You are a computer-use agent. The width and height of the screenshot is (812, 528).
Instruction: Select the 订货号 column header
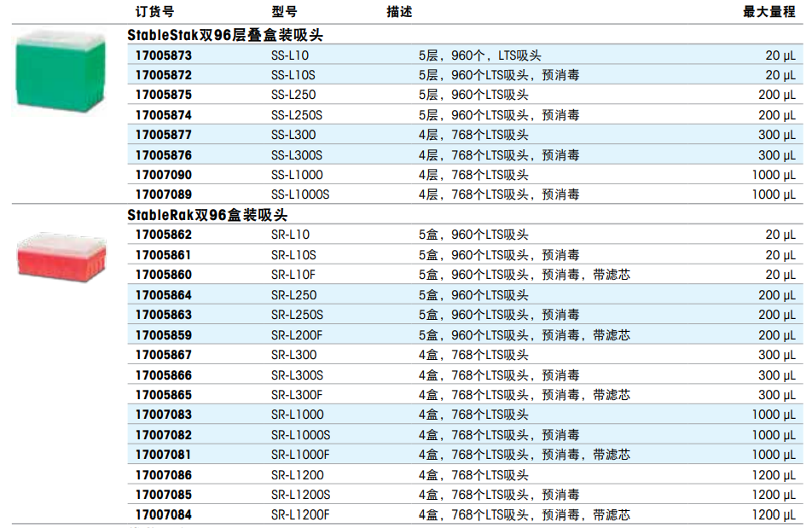point(155,11)
